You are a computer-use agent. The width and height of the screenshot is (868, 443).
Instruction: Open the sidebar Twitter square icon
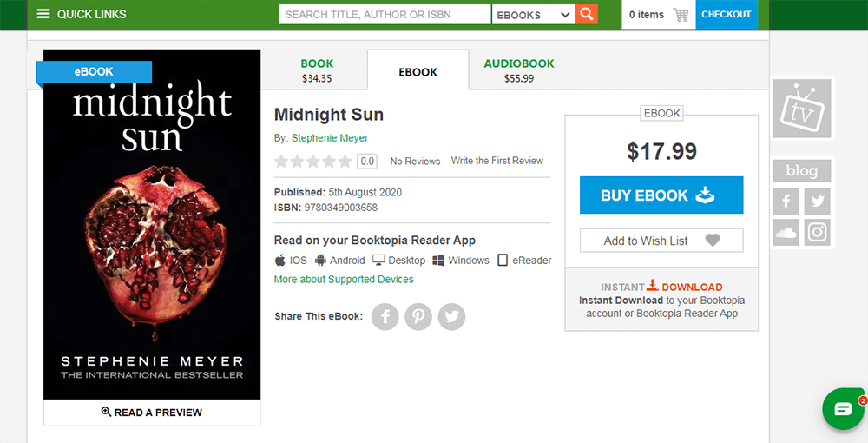[x=817, y=202]
